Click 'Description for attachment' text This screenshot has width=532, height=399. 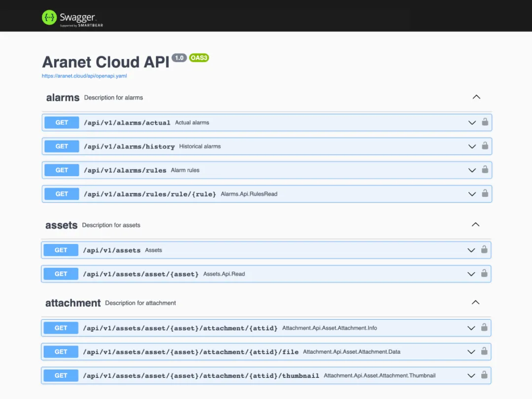140,303
